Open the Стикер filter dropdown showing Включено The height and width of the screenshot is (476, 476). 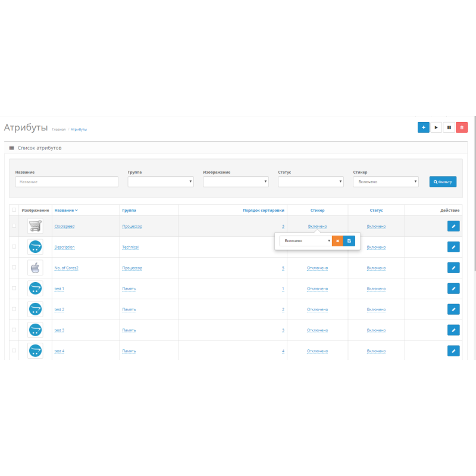pyautogui.click(x=386, y=182)
